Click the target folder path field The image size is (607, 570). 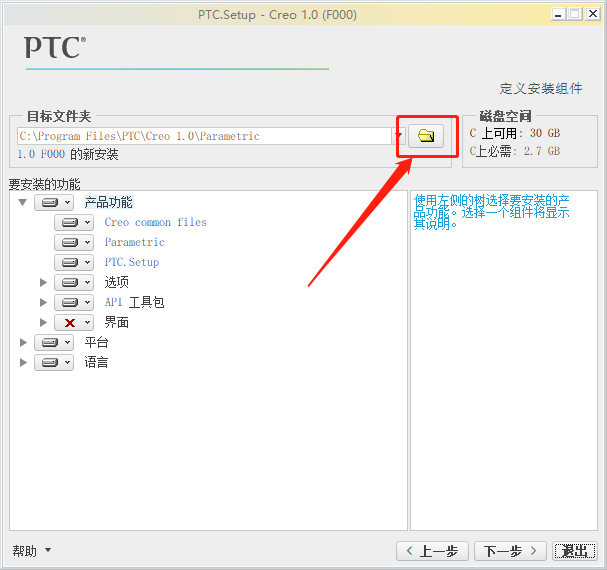tap(204, 136)
